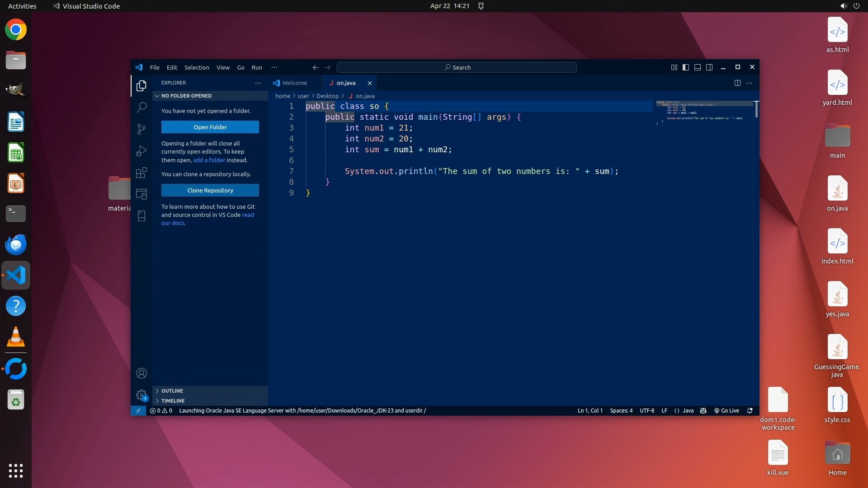Open the Source Control view
868x488 pixels.
point(142,129)
